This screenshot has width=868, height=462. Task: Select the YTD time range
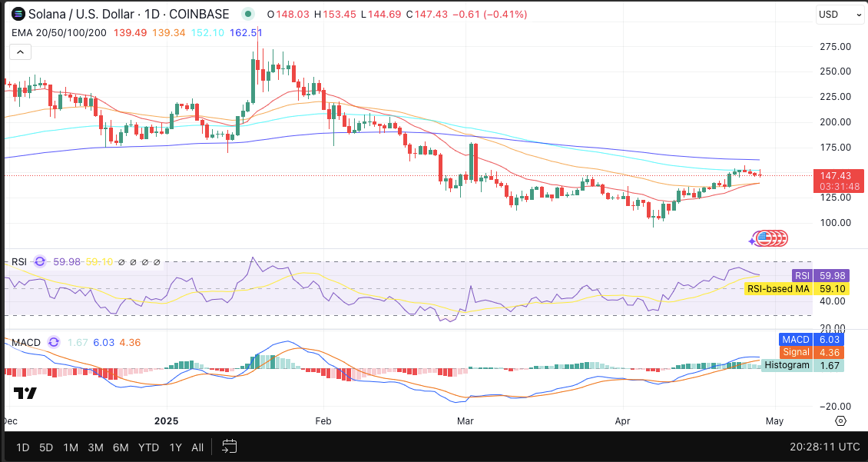(x=148, y=447)
